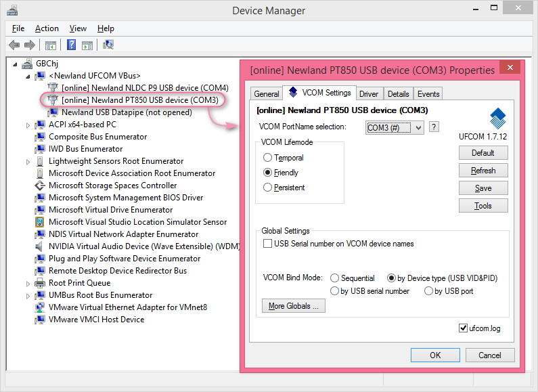Viewport: 538px width, 392px height.
Task: Click the Root Print Queue printer icon
Action: pos(40,283)
